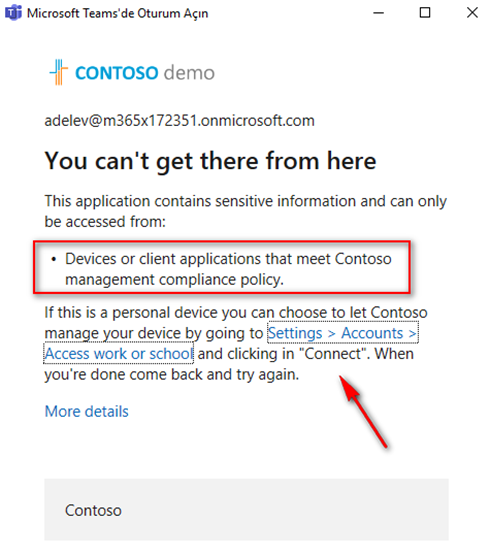Image resolution: width=490 pixels, height=556 pixels.
Task: Click the 'If this is a personal device' paragraph
Action: (x=236, y=343)
